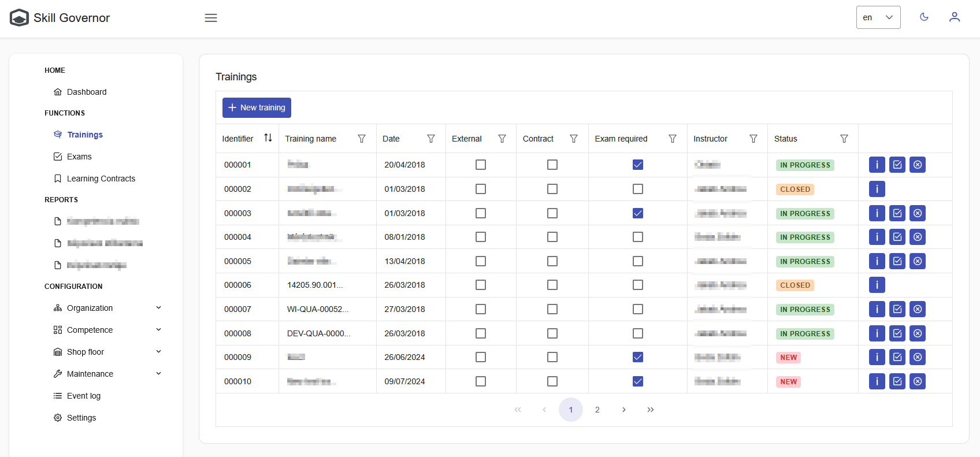Toggle the sidebar hamburger menu
This screenshot has height=457, width=980.
(x=211, y=18)
